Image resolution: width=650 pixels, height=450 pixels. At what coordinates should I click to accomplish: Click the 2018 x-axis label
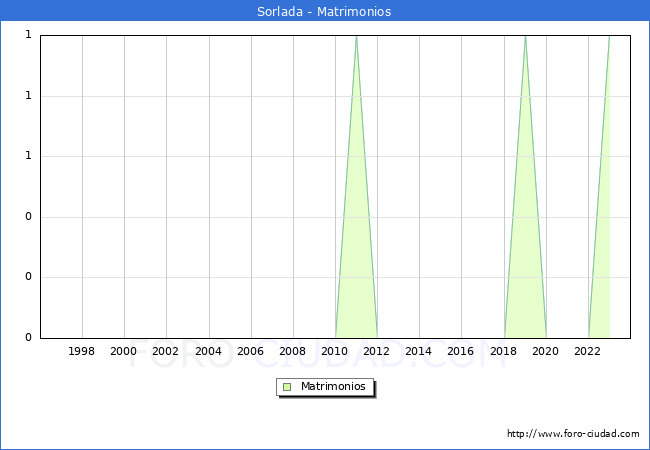coord(504,351)
